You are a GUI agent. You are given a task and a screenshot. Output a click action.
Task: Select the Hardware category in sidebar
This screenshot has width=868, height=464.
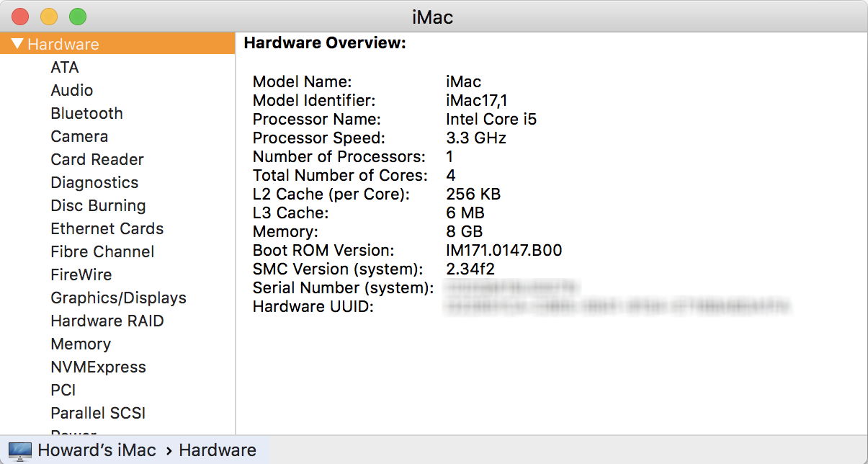tap(117, 44)
